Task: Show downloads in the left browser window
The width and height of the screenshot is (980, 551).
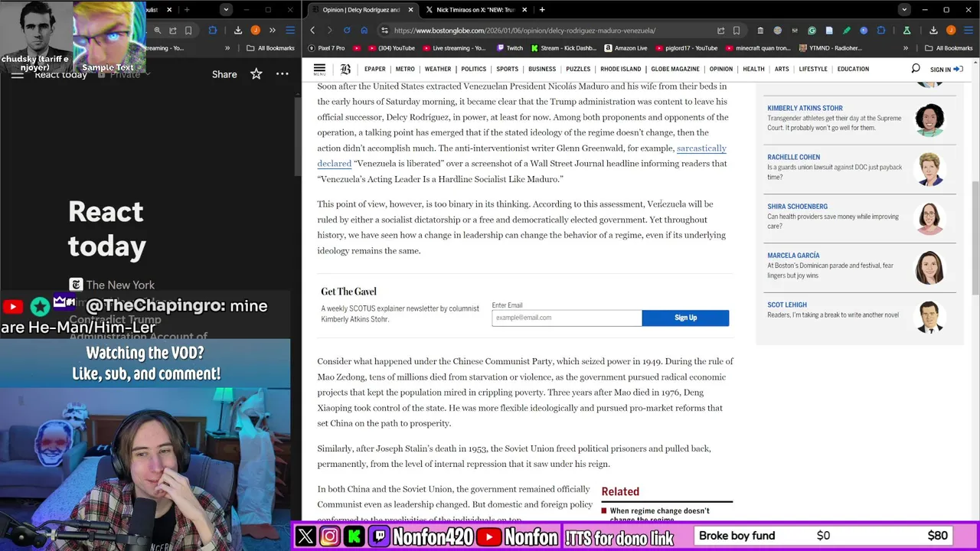Action: coord(238,31)
